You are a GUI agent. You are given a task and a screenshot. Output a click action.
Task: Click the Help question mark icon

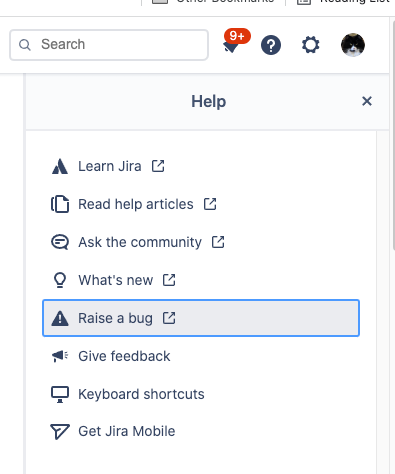[271, 45]
